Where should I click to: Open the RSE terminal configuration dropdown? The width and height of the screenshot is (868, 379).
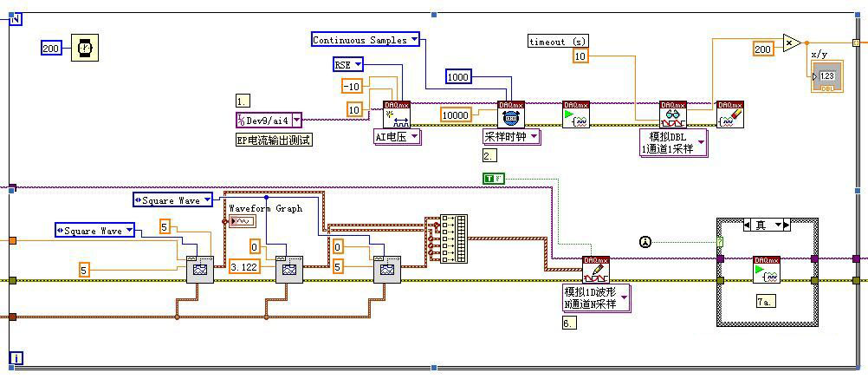[348, 65]
